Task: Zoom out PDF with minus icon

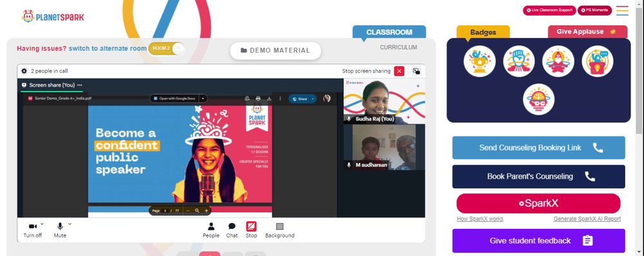Action: pos(188,210)
